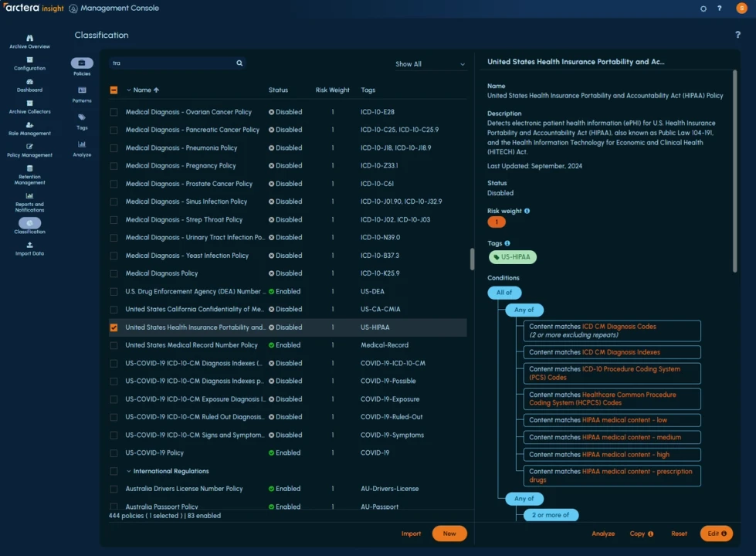Screen dimensions: 756x556
Task: Open the 2 or more of condition dropdown
Action: coord(551,515)
